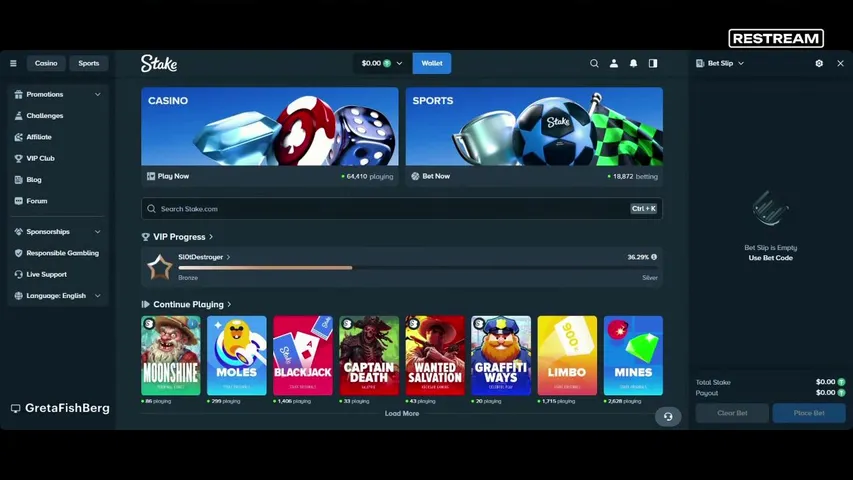
Task: Click the VIP progress bar
Action: [x=418, y=268]
